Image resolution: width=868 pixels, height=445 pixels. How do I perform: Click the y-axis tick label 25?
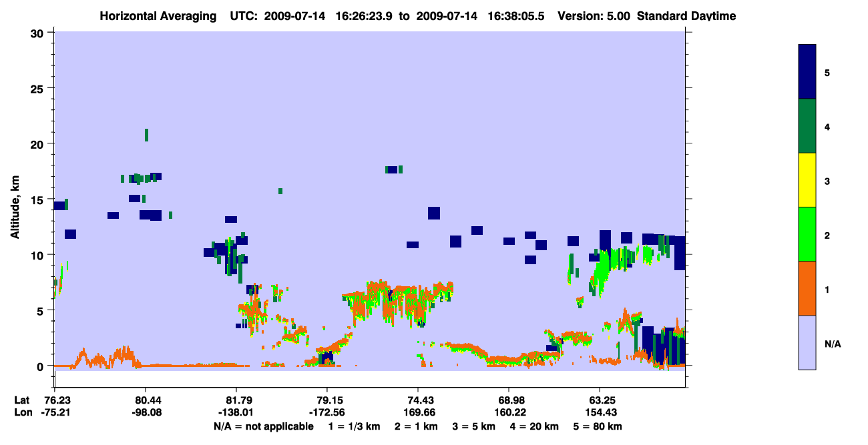coord(39,88)
